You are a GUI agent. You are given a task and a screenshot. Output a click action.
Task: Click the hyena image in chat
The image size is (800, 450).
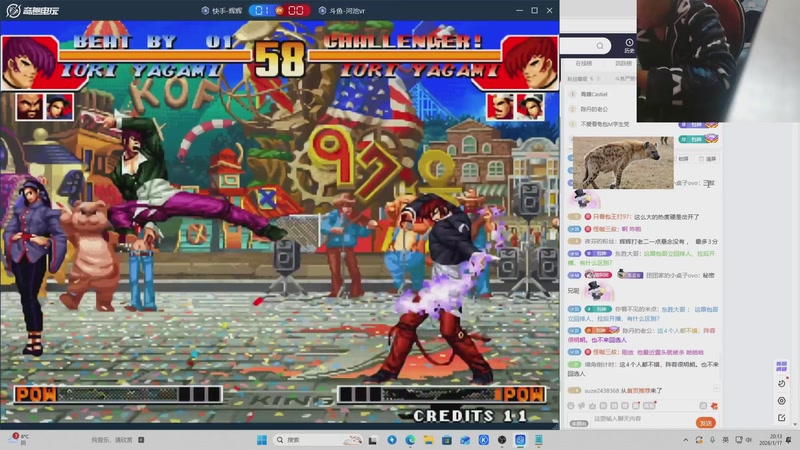coord(623,162)
